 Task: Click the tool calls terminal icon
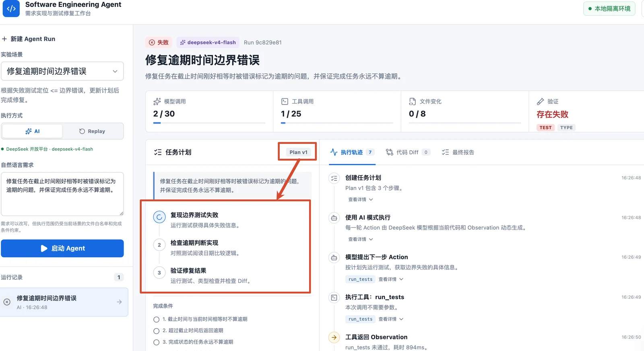[285, 101]
